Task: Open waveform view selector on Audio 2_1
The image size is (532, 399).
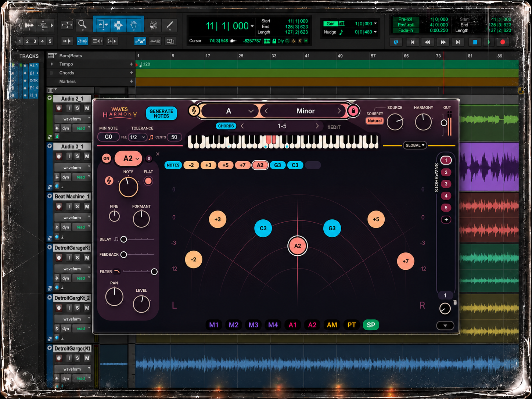Action: coord(73,119)
